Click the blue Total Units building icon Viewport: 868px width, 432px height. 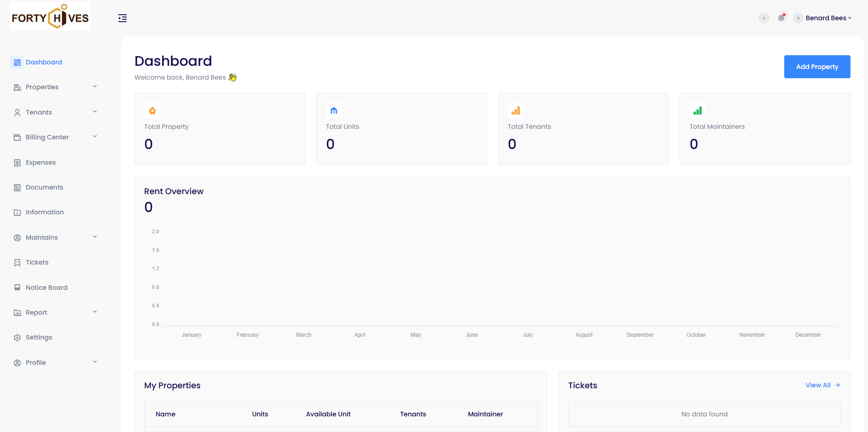pyautogui.click(x=334, y=110)
